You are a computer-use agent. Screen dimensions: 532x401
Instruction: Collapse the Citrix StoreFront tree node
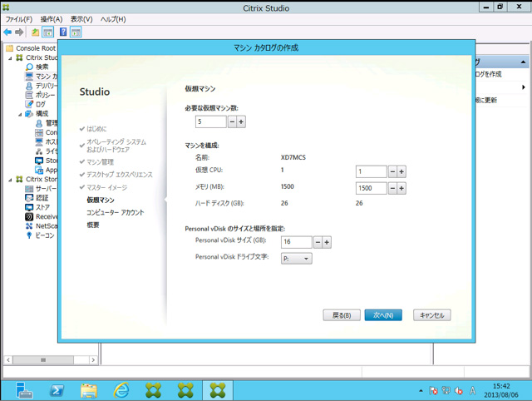(x=10, y=180)
